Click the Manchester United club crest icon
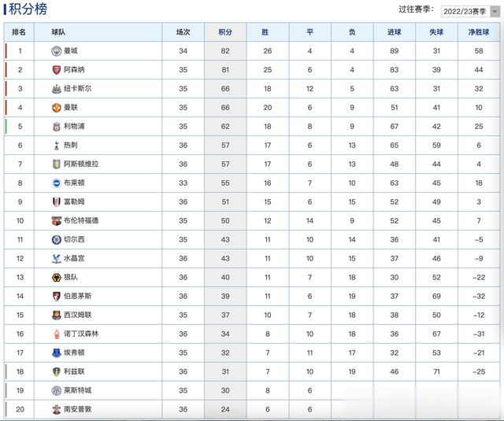Screen dimensions: 504x421 coord(56,108)
